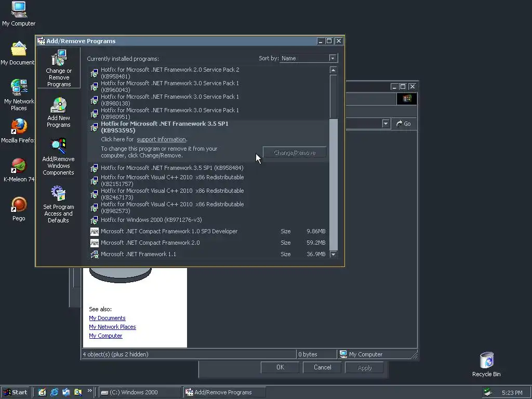Click taskbar clock showing 5:23 PM
Image resolution: width=532 pixels, height=399 pixels.
coord(512,393)
